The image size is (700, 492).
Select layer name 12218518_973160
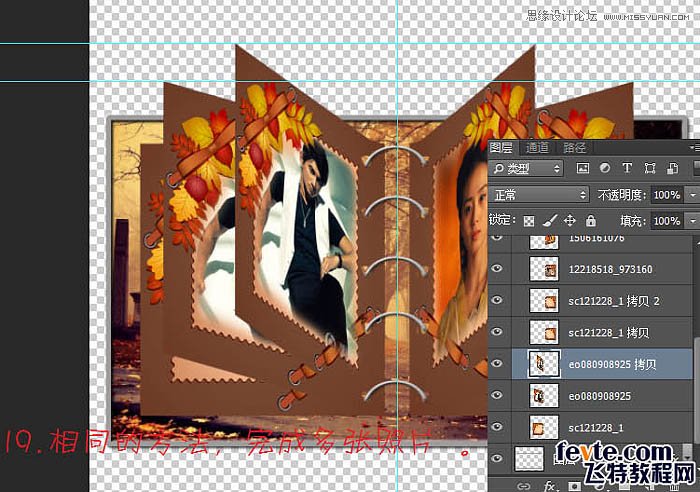(610, 269)
